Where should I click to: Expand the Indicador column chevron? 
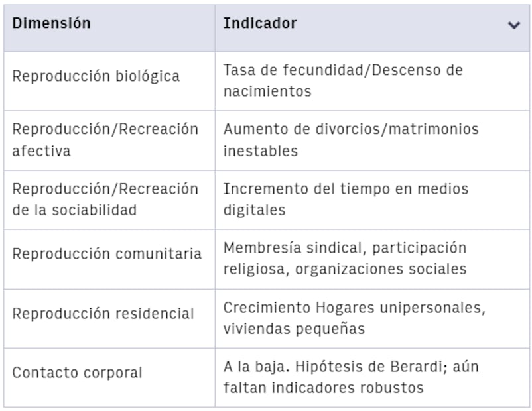click(513, 25)
